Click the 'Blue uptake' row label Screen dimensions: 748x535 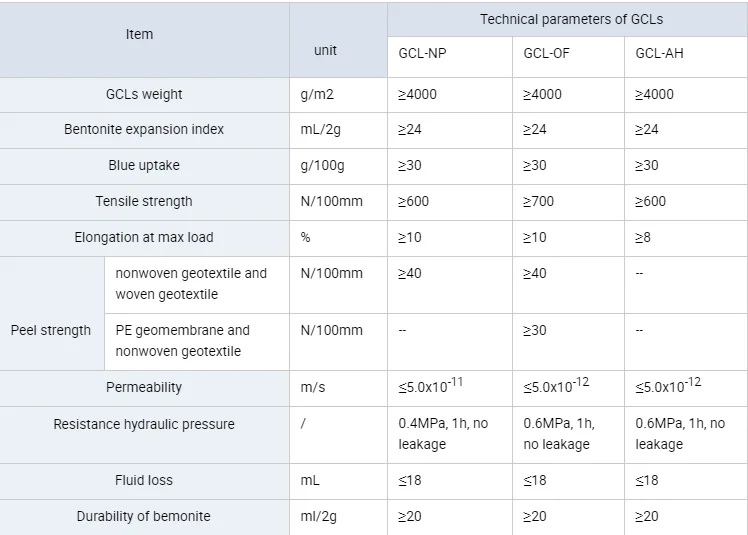144,166
